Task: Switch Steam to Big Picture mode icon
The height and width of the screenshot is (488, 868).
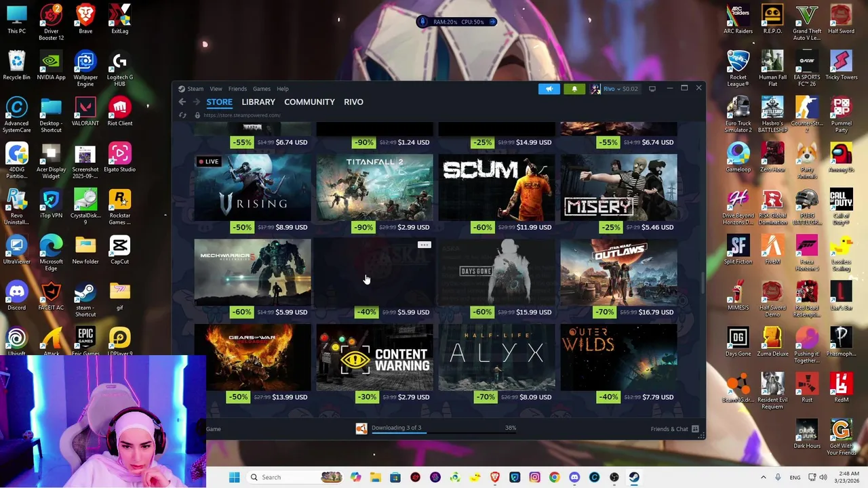Action: [x=652, y=89]
